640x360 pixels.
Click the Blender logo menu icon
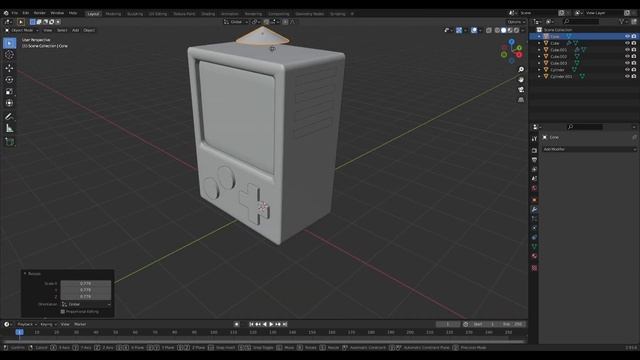[x=6, y=13]
